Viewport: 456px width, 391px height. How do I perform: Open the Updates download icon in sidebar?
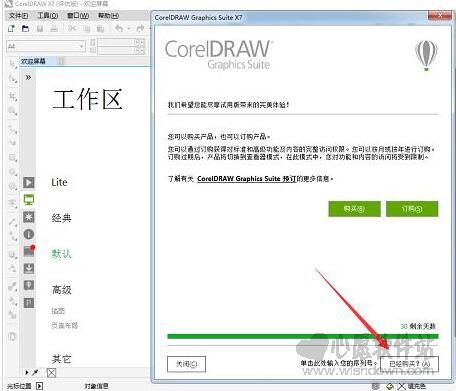(29, 268)
